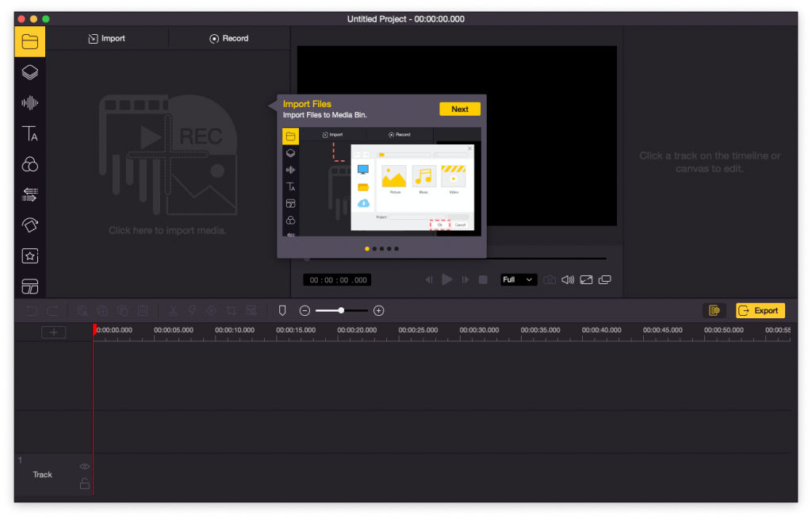Click the Crop toolbar icon
The image size is (812, 519).
232,310
